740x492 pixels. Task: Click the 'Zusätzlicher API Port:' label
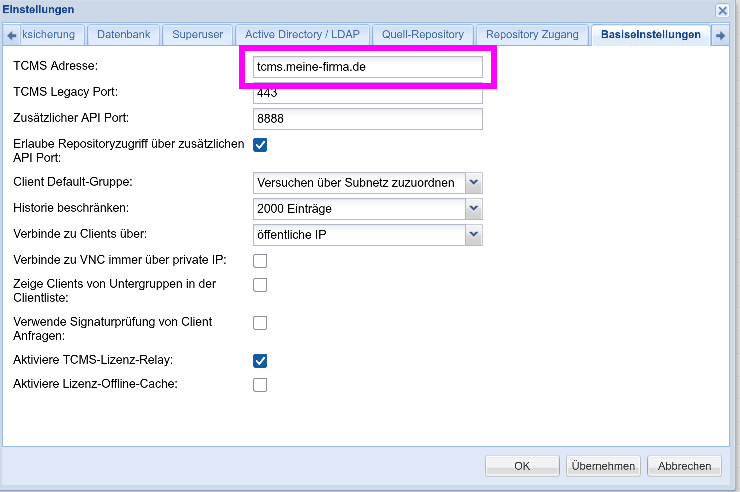tap(71, 117)
